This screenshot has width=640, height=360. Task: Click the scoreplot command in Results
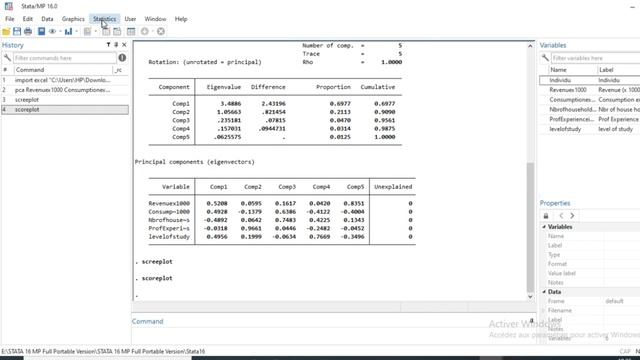click(x=157, y=278)
